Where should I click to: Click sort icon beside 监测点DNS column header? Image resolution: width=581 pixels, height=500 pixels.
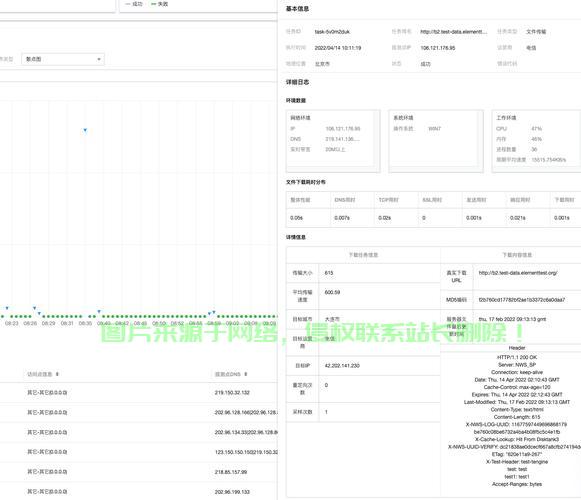246,374
